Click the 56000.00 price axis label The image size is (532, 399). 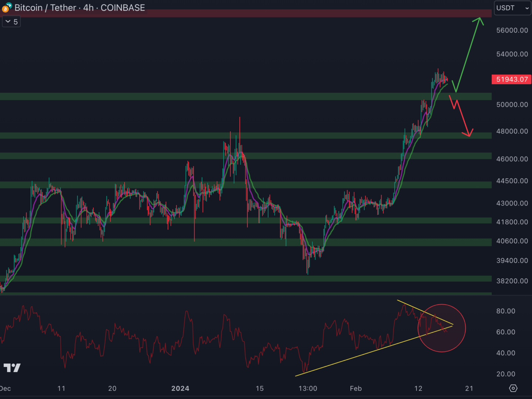point(512,30)
